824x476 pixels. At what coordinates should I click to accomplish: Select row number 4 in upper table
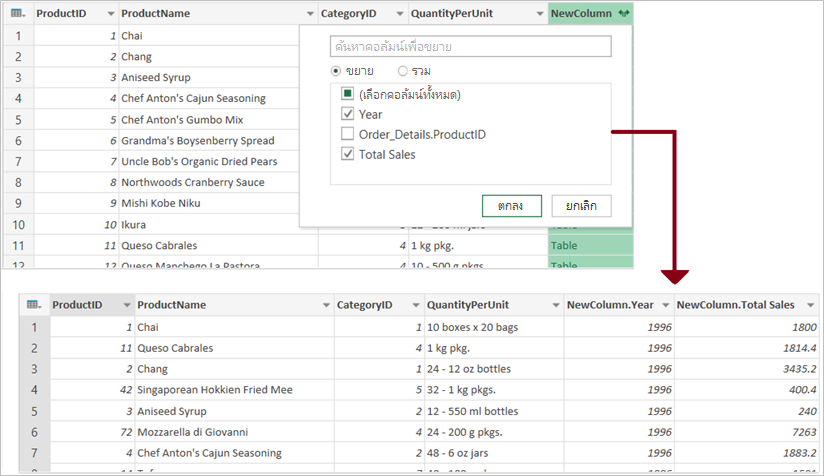coord(18,98)
